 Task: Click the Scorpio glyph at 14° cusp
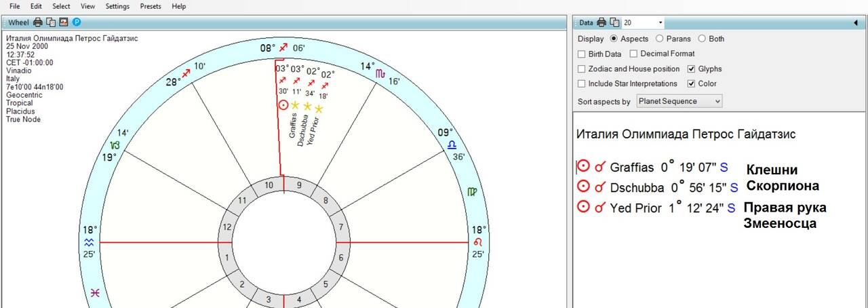tap(382, 73)
